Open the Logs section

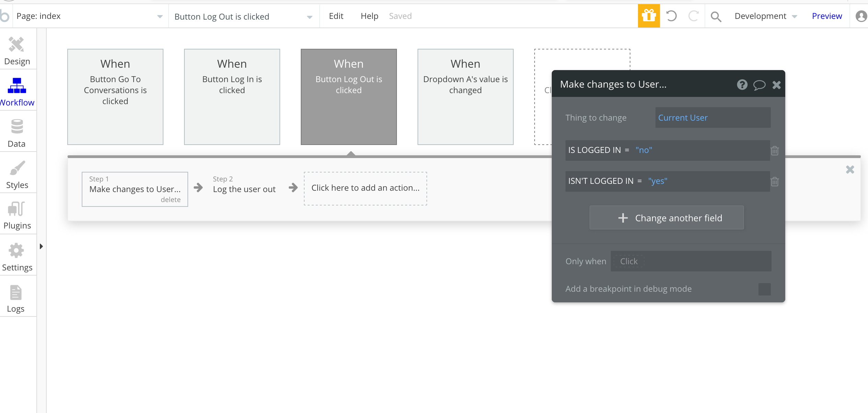tap(16, 298)
